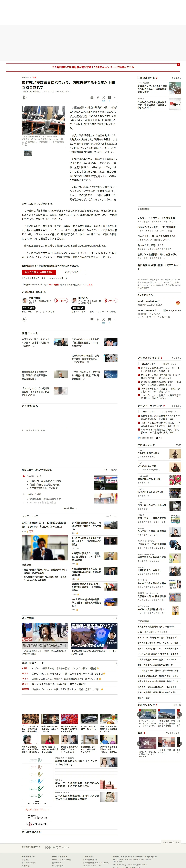Open the top share bar's more options ellipsis
The height and width of the screenshot is (868, 186).
(115, 98)
